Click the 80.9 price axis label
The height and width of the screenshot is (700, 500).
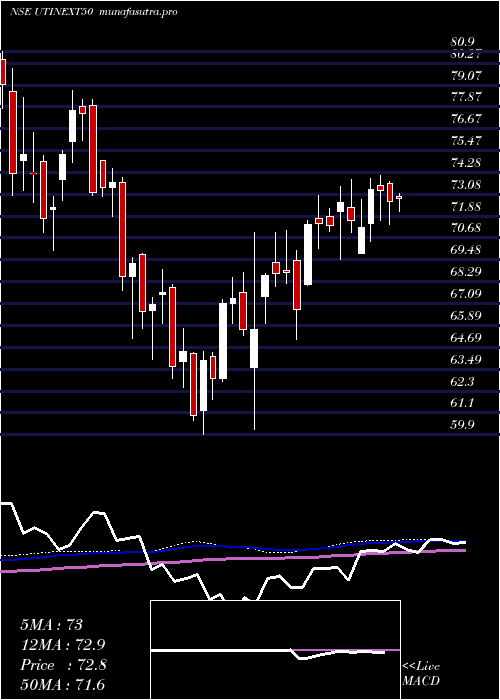point(462,42)
